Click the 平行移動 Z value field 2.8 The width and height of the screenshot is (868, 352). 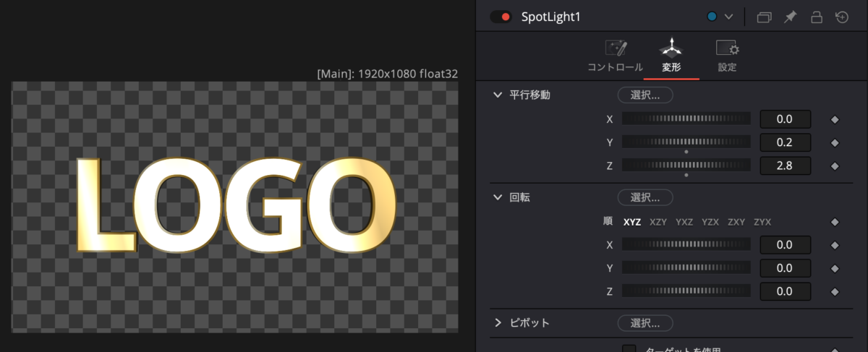click(785, 166)
